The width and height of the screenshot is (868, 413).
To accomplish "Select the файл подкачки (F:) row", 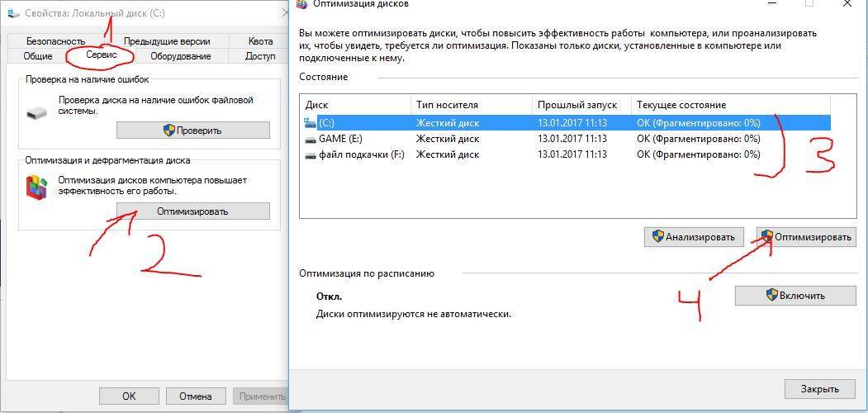I will 565,154.
